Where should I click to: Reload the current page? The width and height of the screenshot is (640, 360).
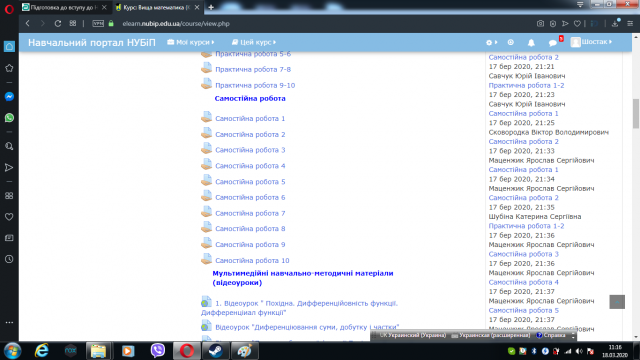58,24
